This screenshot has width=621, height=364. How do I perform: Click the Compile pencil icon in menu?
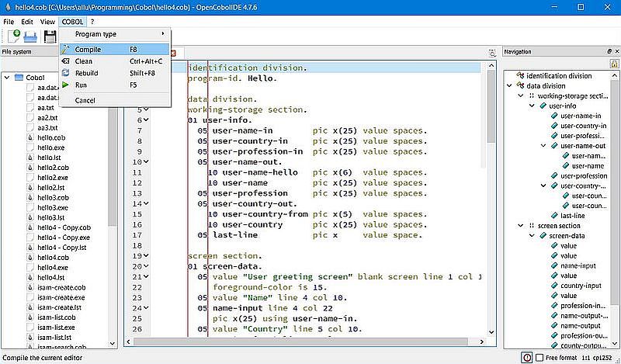coord(66,50)
